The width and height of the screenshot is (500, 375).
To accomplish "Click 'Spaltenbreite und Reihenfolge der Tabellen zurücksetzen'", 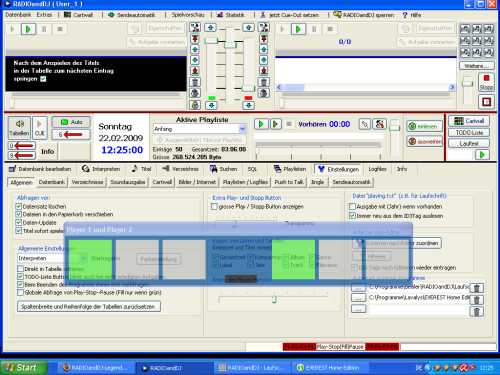I will [89, 306].
